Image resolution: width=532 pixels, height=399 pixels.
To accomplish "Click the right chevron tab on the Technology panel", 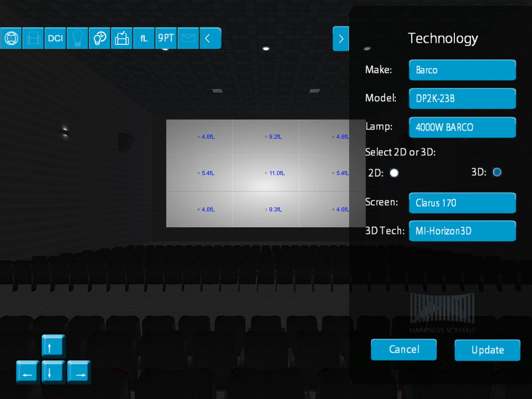I will click(x=341, y=39).
